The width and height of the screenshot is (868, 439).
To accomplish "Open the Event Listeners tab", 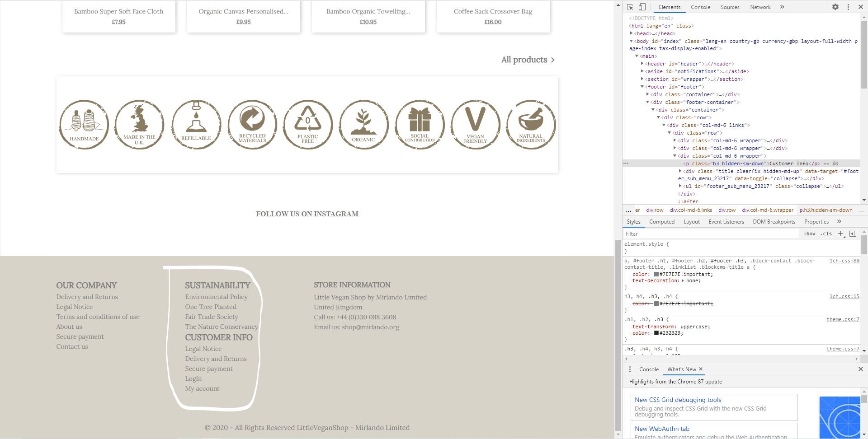I will coord(726,222).
